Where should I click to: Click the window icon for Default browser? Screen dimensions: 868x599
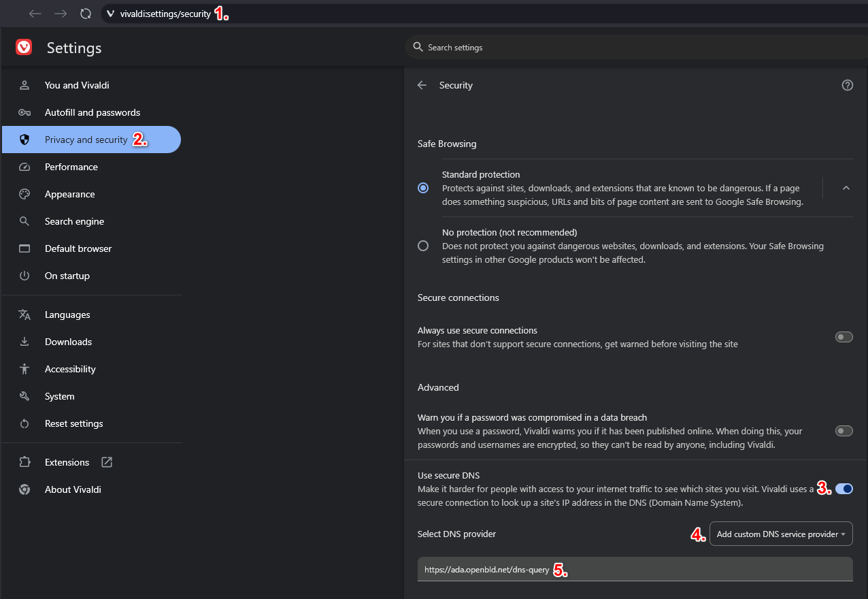pyautogui.click(x=24, y=248)
